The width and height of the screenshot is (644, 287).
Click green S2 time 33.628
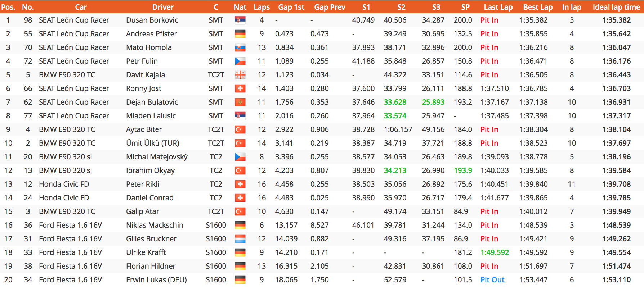pos(395,102)
